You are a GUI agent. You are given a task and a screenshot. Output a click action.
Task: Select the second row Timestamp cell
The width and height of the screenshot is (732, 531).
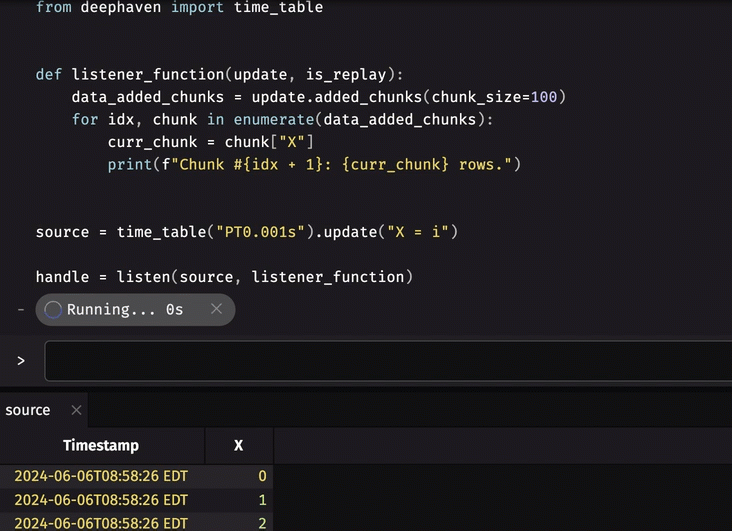tap(101, 500)
